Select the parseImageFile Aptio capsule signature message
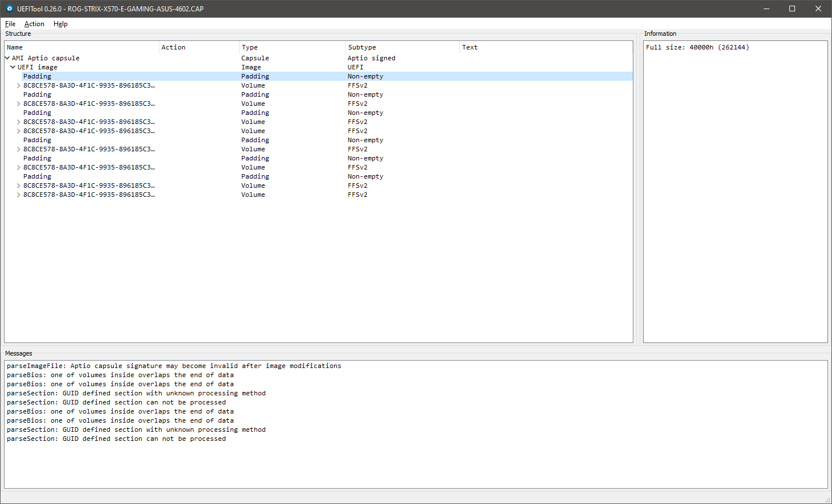The height and width of the screenshot is (504, 832). coord(174,366)
